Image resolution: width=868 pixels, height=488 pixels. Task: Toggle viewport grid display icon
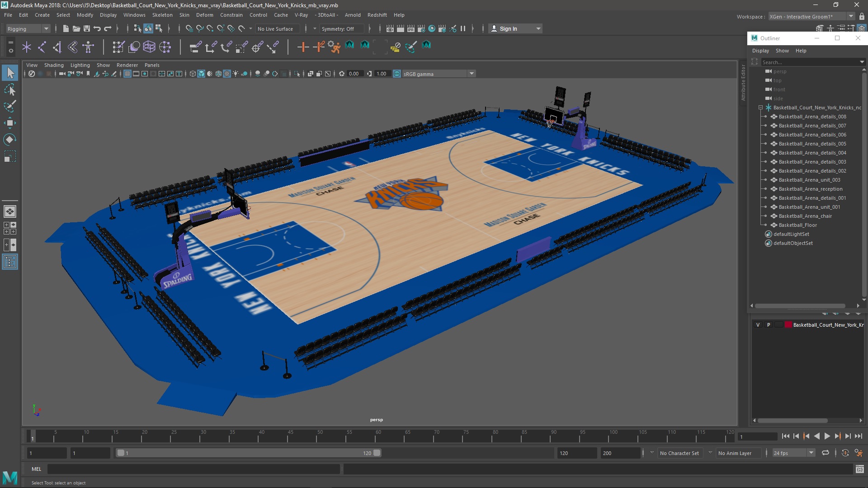pos(127,74)
